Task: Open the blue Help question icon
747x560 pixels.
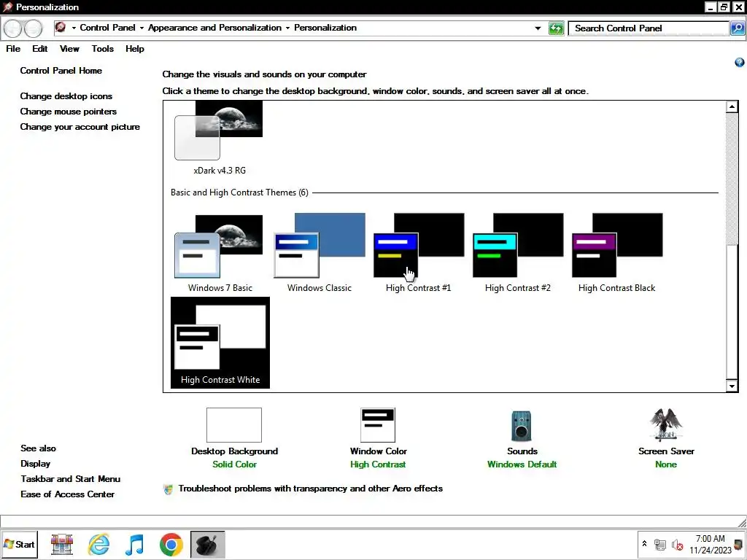Action: pyautogui.click(x=740, y=63)
